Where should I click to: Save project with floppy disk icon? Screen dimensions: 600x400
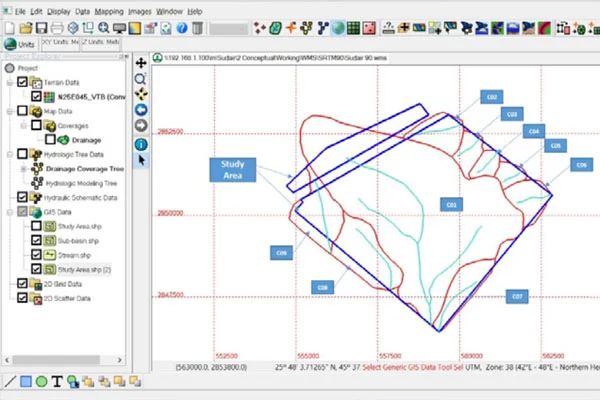click(41, 28)
